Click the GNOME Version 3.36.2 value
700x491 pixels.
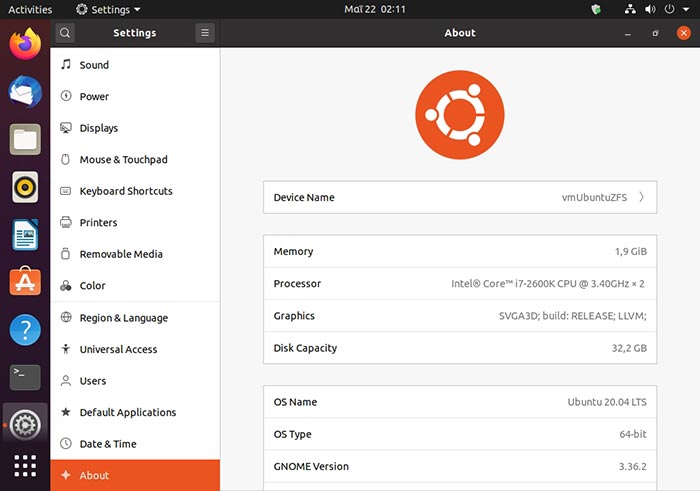point(633,466)
